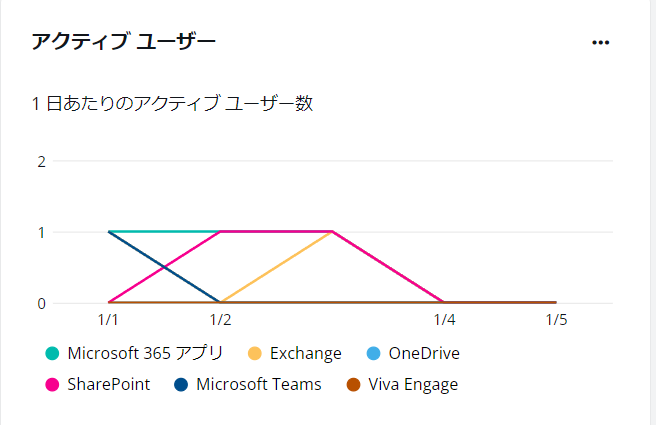Screen dimensions: 656x425
Task: Toggle Exchange legend series
Action: (295, 353)
